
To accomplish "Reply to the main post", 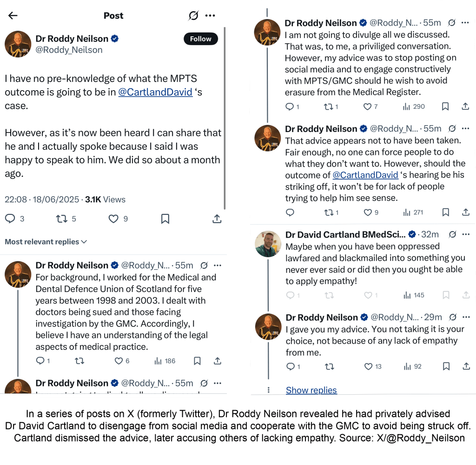I will point(10,219).
